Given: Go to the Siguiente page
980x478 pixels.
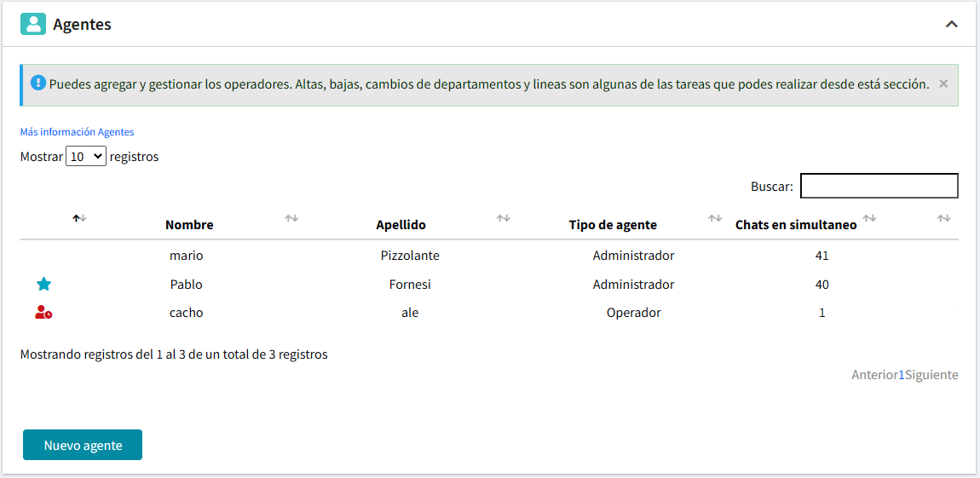Looking at the screenshot, I should [931, 375].
